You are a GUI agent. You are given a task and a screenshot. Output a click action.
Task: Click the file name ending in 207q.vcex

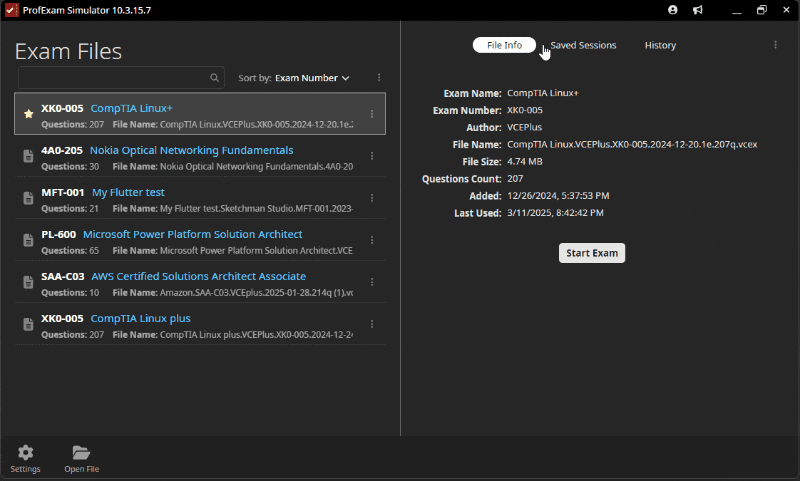point(632,144)
